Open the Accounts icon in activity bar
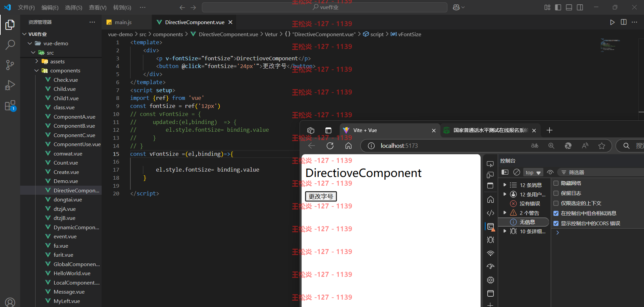The width and height of the screenshot is (644, 307). [10, 302]
